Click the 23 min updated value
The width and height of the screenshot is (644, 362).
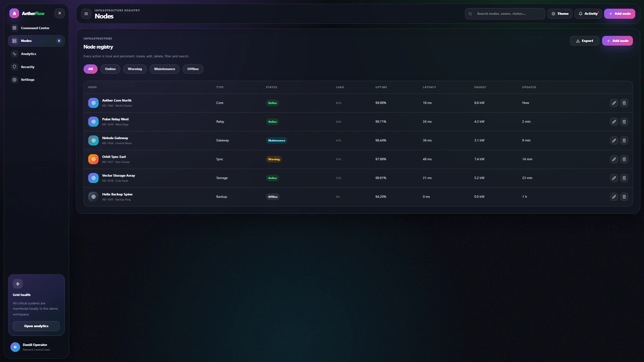[527, 178]
